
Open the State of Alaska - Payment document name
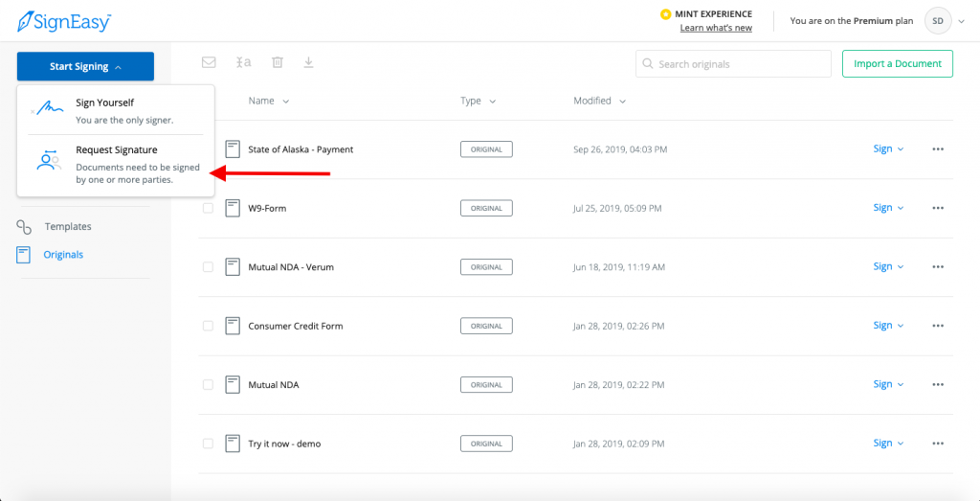point(301,149)
